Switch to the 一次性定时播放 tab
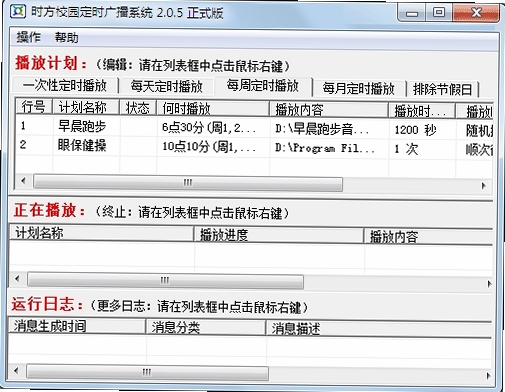The height and width of the screenshot is (392, 505). point(65,85)
